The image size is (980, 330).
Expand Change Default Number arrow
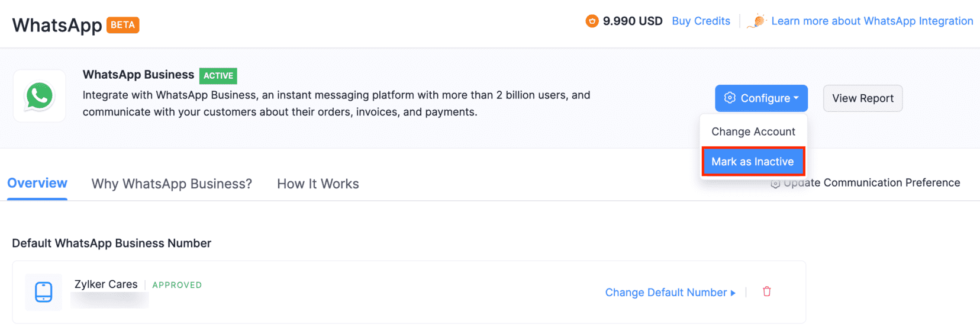click(733, 293)
